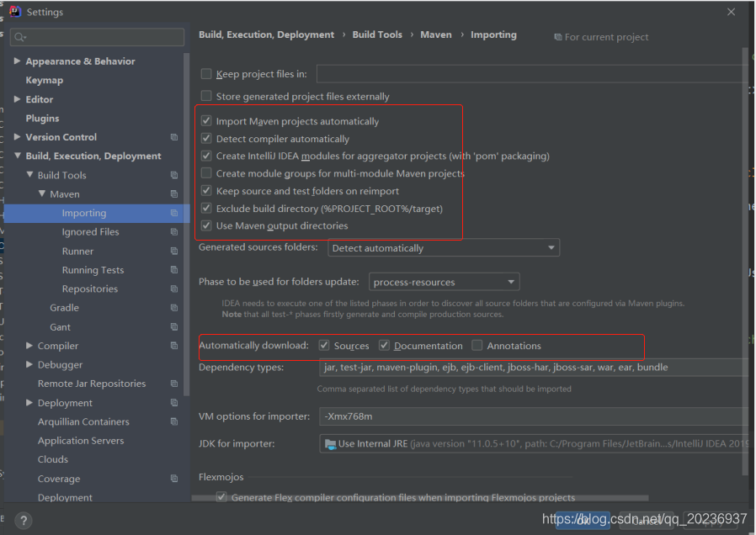Click the project-level icon beside Gradle
The height and width of the screenshot is (535, 756).
(174, 308)
